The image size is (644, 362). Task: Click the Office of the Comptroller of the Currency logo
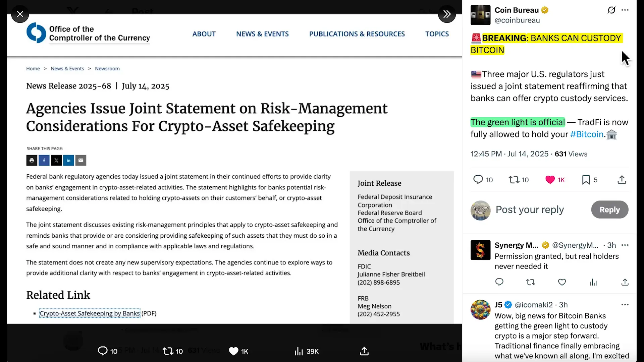coord(88,33)
